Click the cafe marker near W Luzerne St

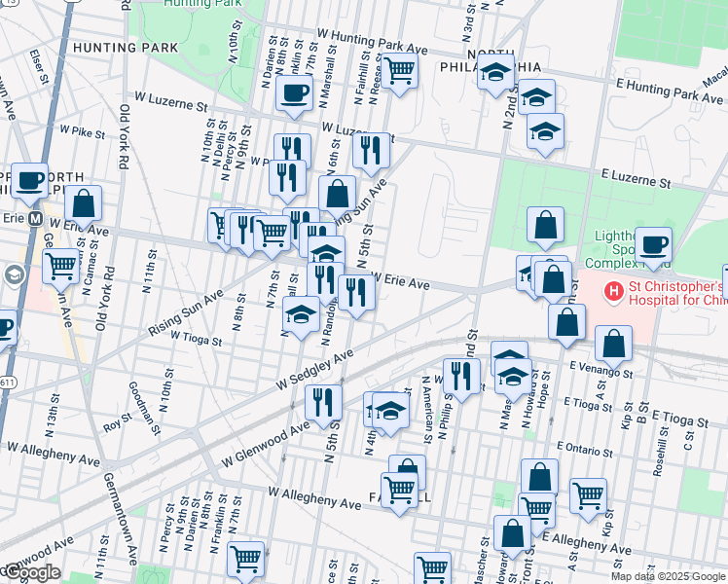[294, 96]
